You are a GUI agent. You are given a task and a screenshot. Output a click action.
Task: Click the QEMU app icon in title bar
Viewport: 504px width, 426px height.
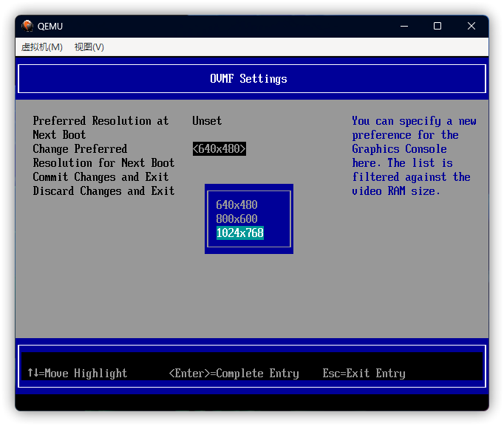[x=27, y=26]
